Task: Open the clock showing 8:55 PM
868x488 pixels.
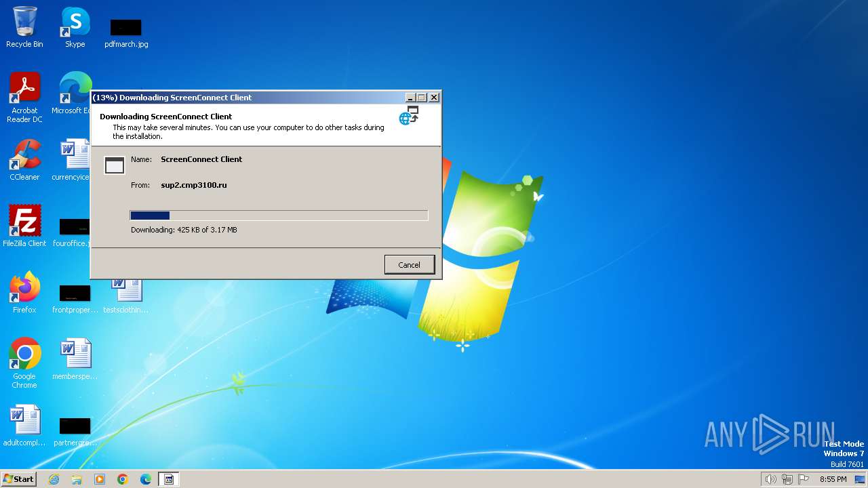Action: (x=833, y=479)
